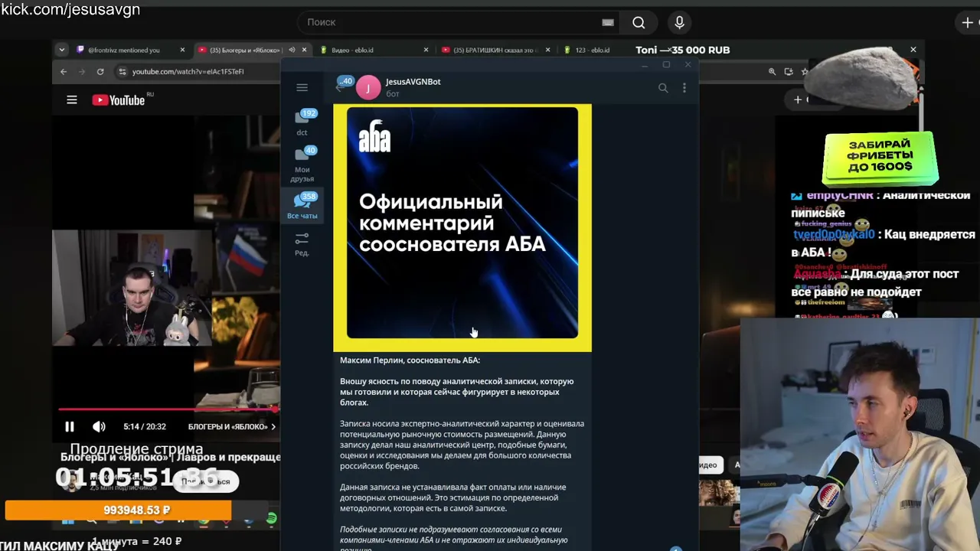
Task: Open the JesusAVGNBot chat title
Action: (413, 82)
